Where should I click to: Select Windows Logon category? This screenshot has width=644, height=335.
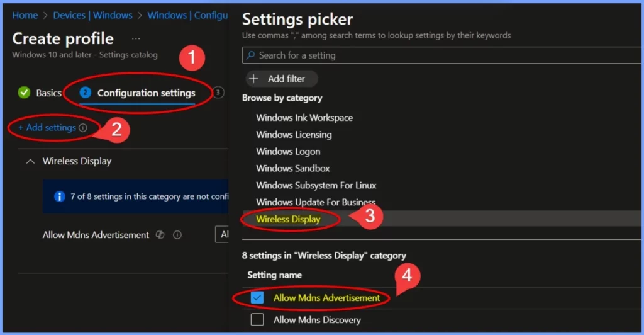pos(288,152)
